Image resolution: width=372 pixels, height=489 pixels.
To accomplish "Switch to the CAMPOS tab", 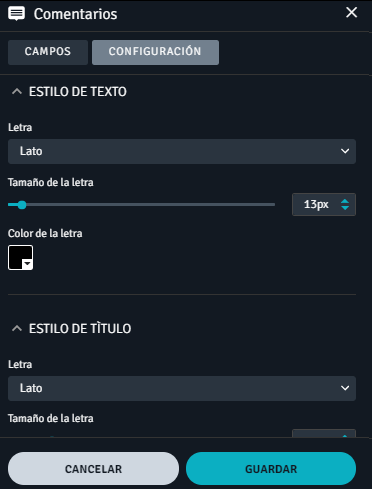I will click(48, 52).
